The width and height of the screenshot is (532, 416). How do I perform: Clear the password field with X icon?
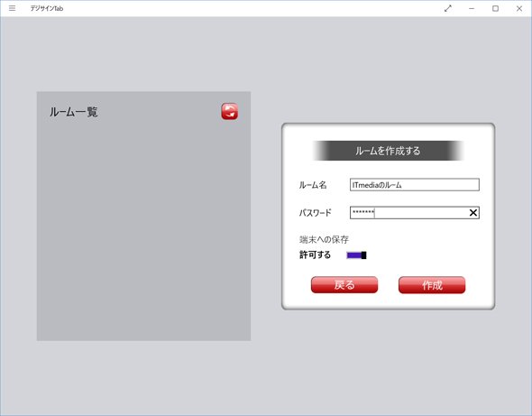[x=473, y=213]
